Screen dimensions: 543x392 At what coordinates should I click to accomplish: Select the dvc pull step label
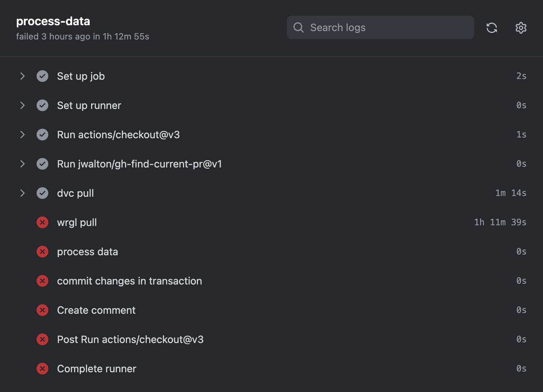tap(75, 193)
